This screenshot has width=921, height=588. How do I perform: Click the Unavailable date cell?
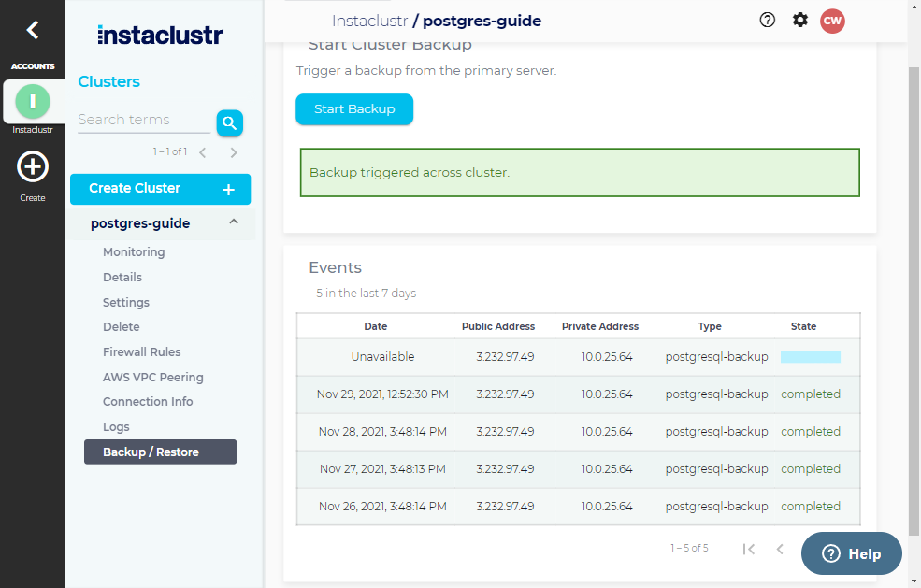coord(382,357)
